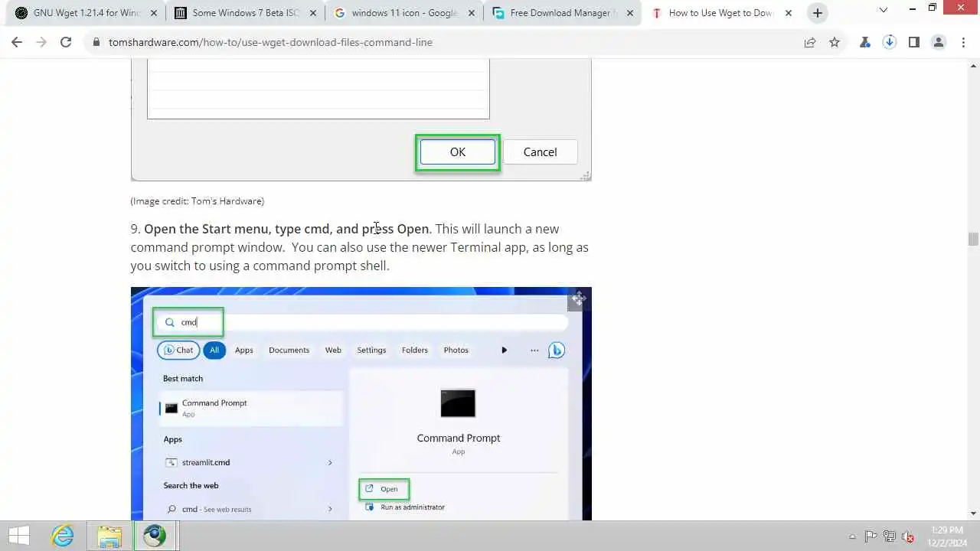Click the Start menu tutorial screenshot

pyautogui.click(x=361, y=403)
